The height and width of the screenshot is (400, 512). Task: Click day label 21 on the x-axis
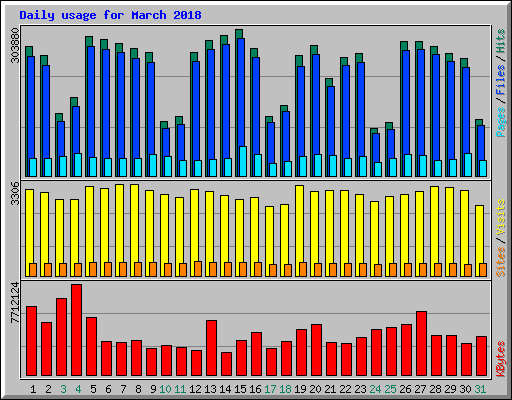point(330,389)
